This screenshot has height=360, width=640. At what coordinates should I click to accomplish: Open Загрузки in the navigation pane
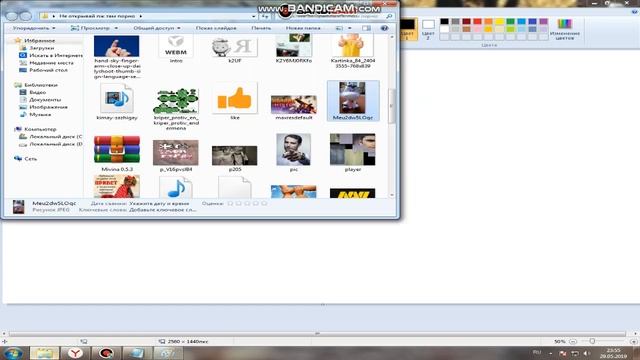click(42, 48)
